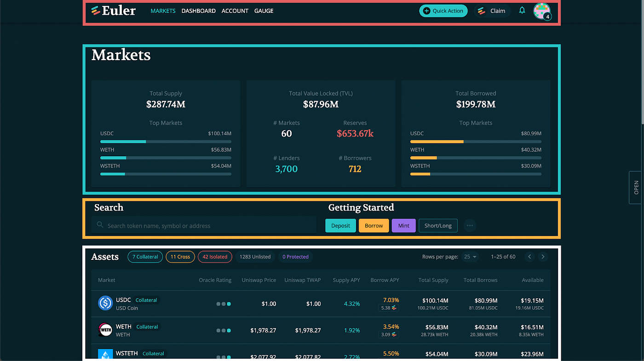644x361 pixels.
Task: Click the Mint button
Action: (x=404, y=225)
